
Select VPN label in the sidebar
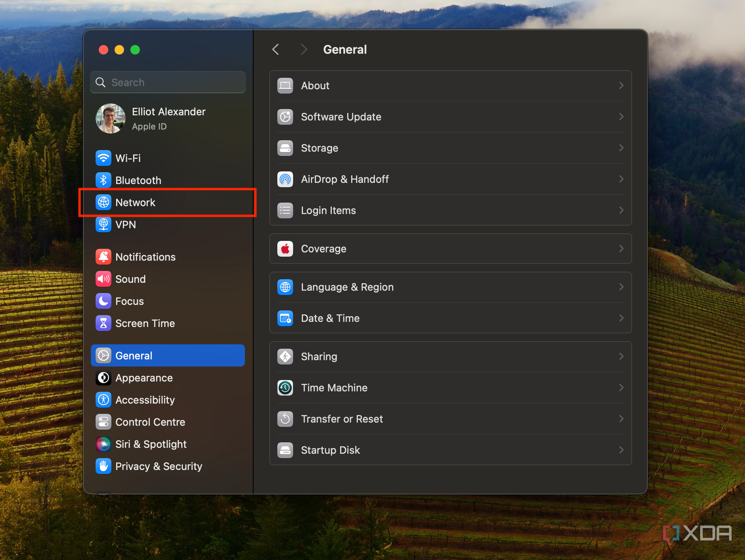click(x=126, y=225)
